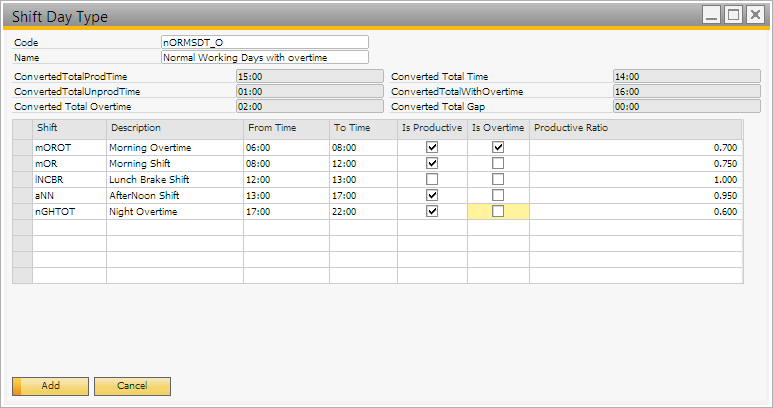Maximize the Shift Day Type window
This screenshot has width=774, height=408.
pos(733,16)
